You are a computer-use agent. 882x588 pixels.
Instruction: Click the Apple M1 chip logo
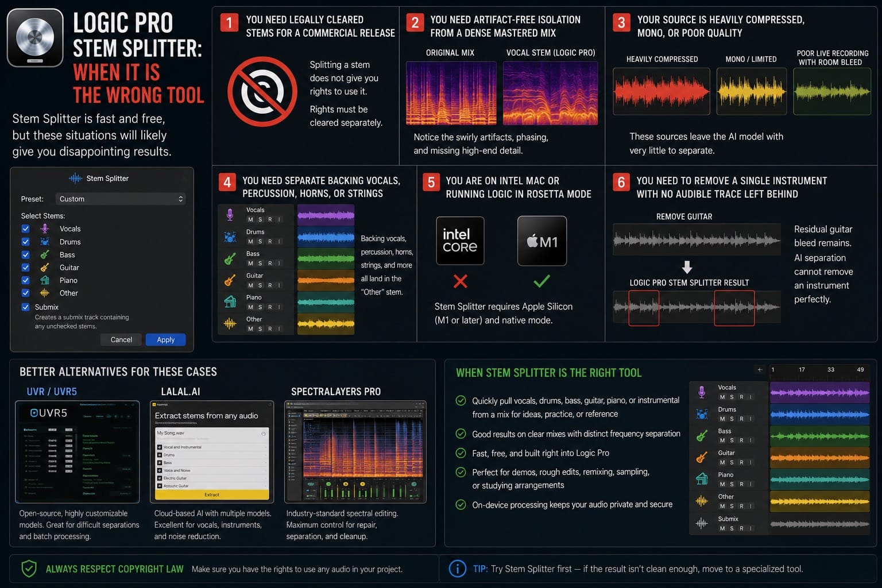coord(542,241)
